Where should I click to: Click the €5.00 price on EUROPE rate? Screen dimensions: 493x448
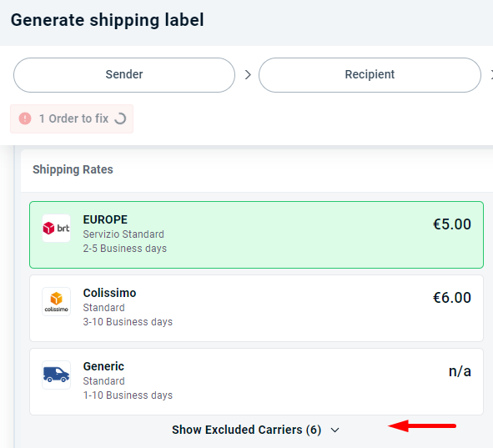coord(452,224)
